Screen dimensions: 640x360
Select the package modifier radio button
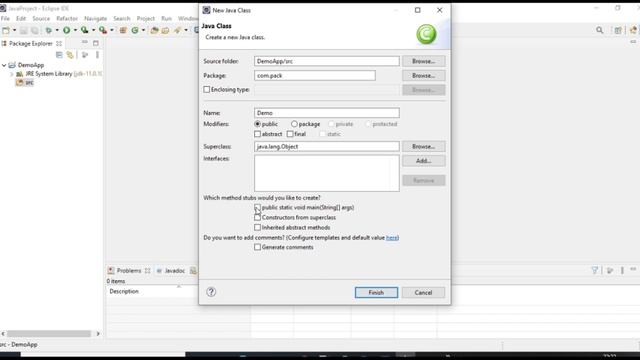294,124
